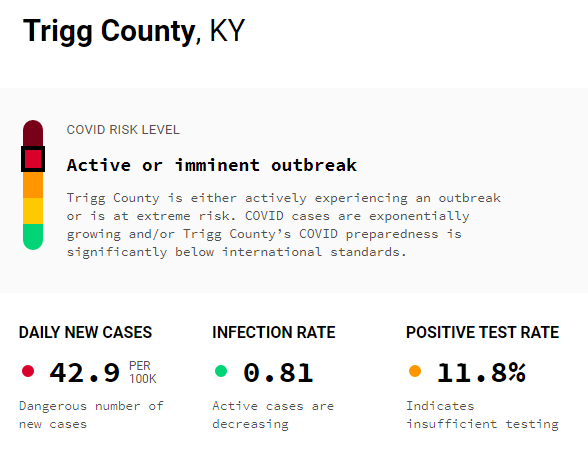
Task: Click the red Daily New Cases status dot
Action: pos(28,371)
